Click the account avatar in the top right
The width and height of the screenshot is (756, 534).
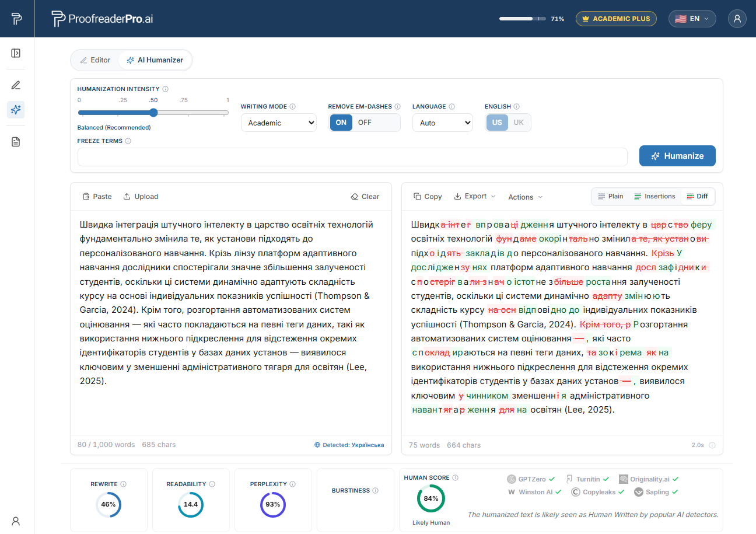[x=737, y=19]
